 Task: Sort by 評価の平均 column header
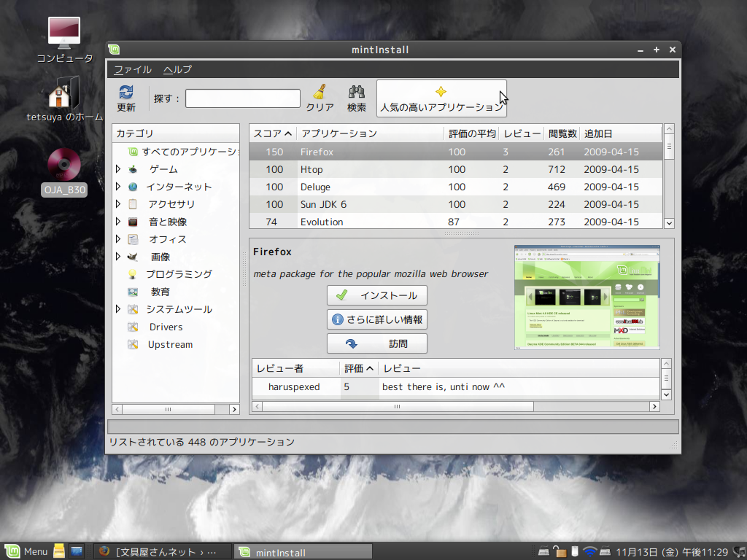pos(472,134)
